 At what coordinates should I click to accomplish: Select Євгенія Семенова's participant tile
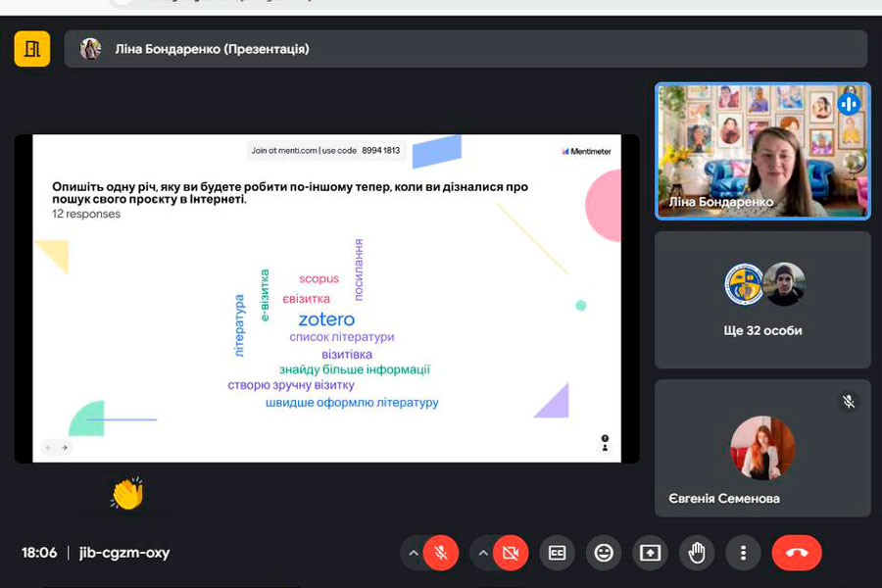(762, 449)
